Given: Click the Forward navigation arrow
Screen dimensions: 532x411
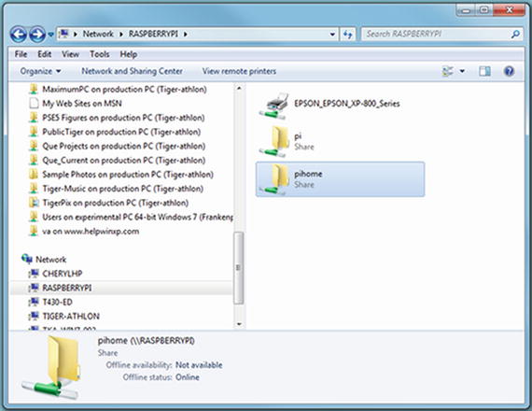Looking at the screenshot, I should click(x=37, y=35).
